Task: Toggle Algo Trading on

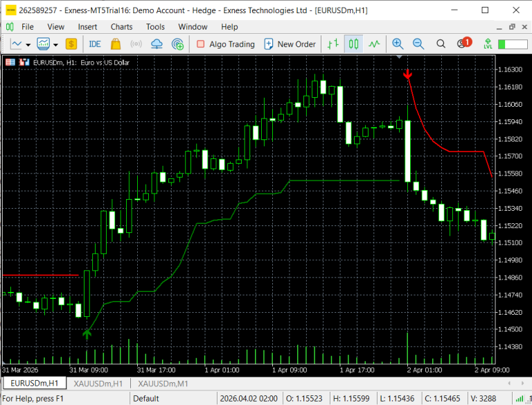Action: coord(226,44)
